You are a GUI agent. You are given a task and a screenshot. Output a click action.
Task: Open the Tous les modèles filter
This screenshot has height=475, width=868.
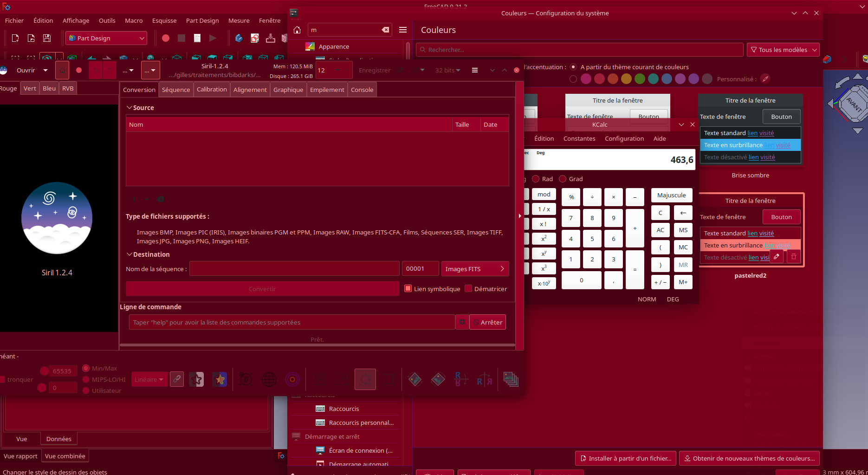(x=783, y=50)
